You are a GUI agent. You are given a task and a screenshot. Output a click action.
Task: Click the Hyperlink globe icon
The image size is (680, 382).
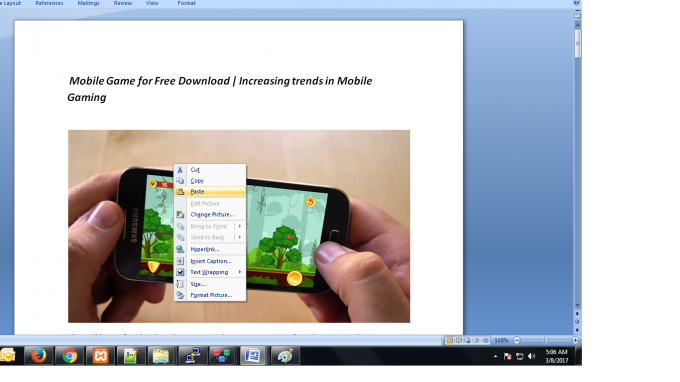point(180,249)
